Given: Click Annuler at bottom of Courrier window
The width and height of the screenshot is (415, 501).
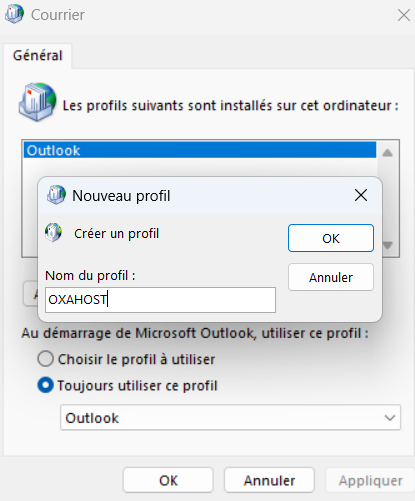Looking at the screenshot, I should 269,480.
